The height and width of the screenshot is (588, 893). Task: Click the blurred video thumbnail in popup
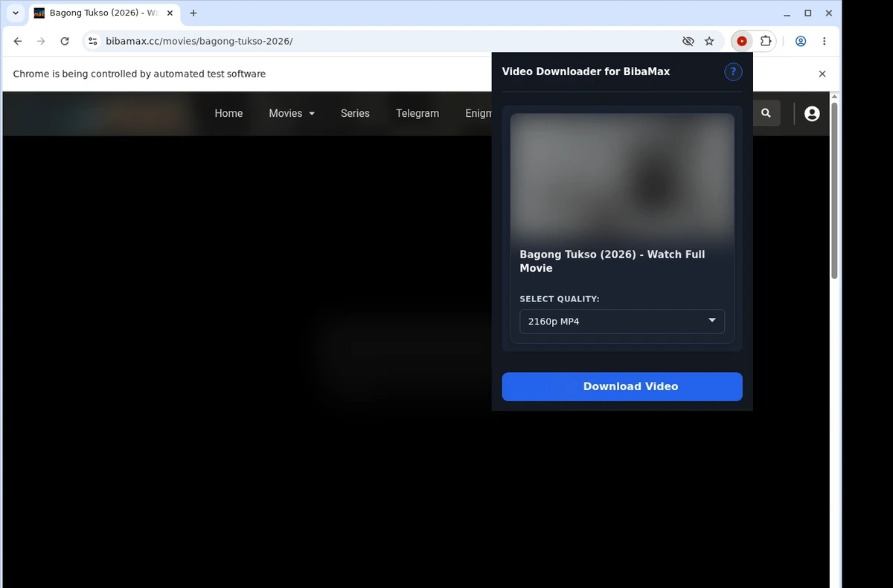[x=622, y=176]
